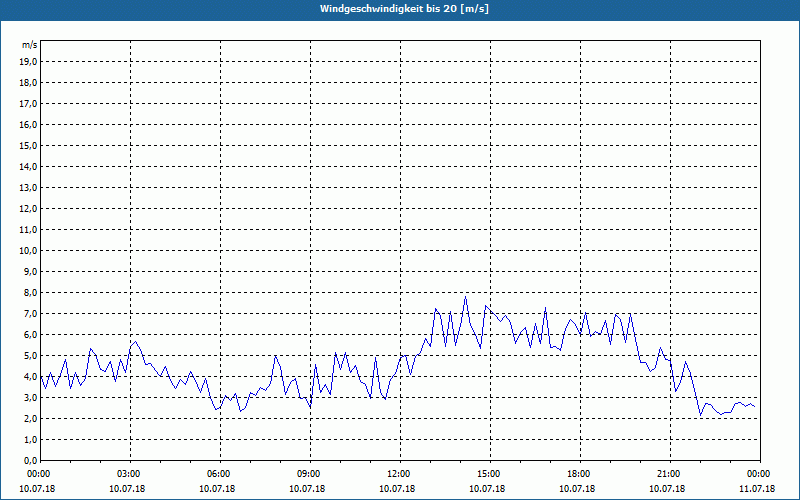Click the '00:00' time label dated 11.07.18

point(757,474)
